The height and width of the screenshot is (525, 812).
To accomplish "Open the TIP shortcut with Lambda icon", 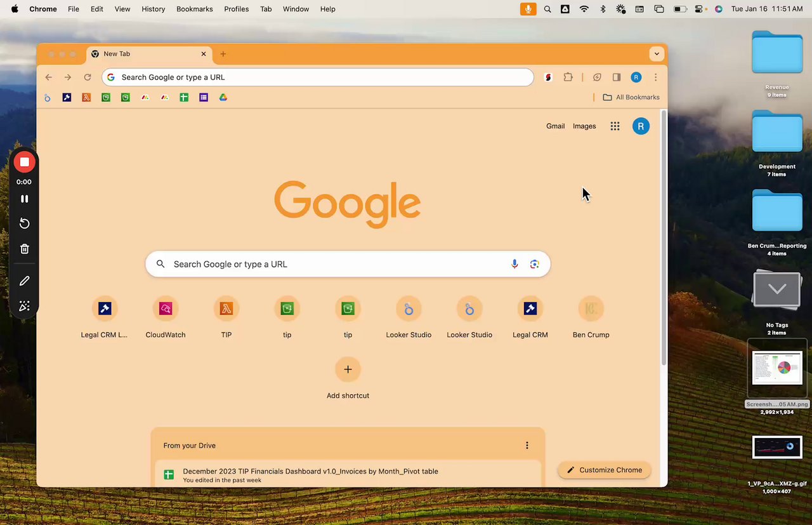I will (x=226, y=317).
